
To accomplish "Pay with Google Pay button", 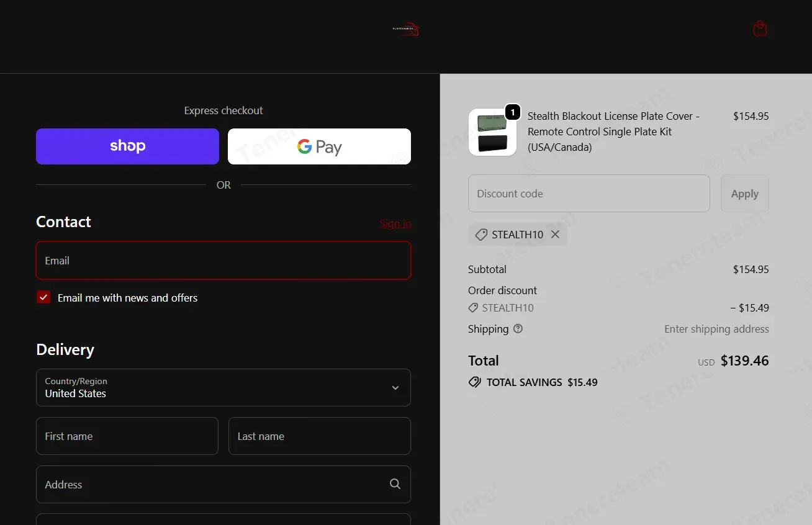I will [319, 146].
